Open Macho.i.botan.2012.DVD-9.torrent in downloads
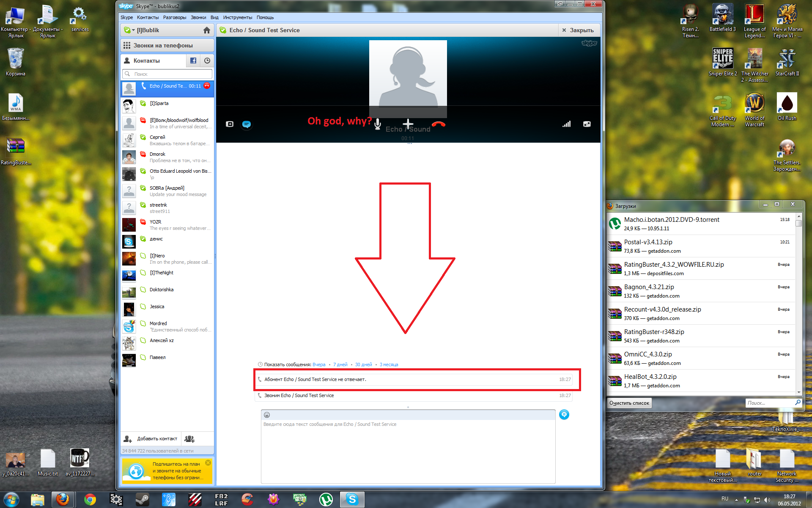 701,224
